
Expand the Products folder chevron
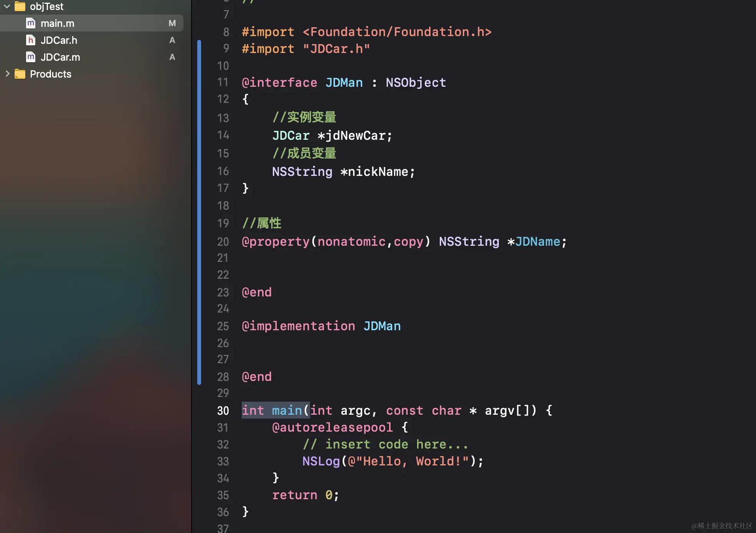[x=7, y=74]
